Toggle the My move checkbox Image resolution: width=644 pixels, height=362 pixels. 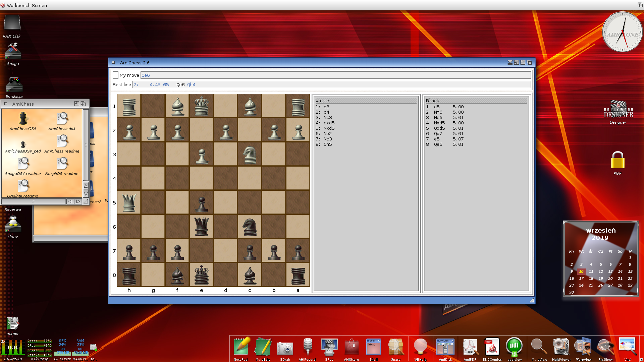(x=116, y=75)
